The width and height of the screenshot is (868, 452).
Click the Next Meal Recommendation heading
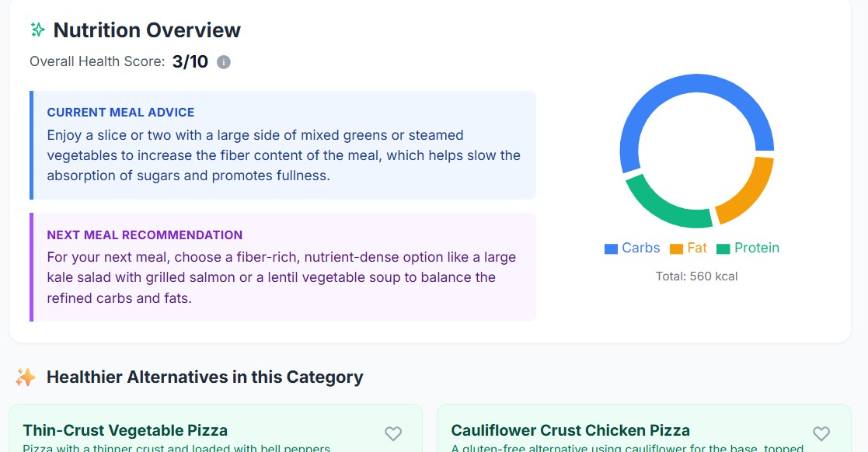click(x=145, y=235)
